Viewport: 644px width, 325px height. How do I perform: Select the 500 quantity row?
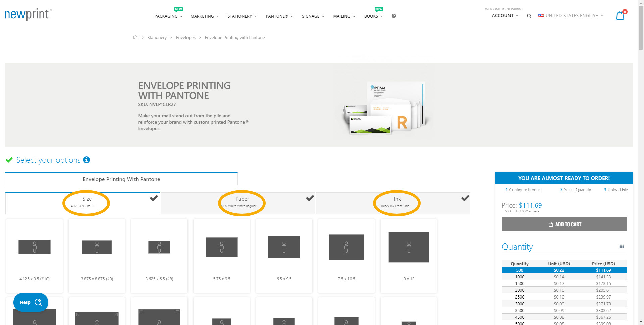[564, 270]
